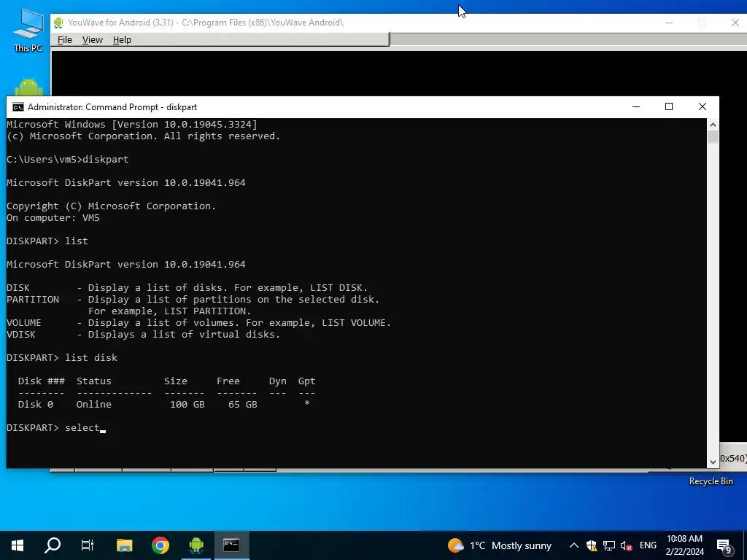This screenshot has height=560, width=747.
Task: Open the Windows Security tray icon
Action: click(x=592, y=545)
